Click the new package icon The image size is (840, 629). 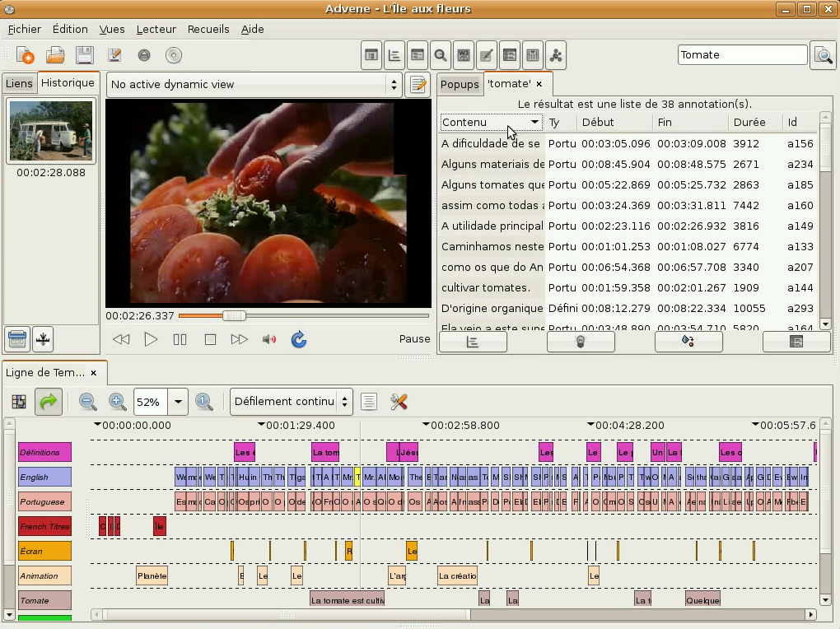[x=26, y=55]
